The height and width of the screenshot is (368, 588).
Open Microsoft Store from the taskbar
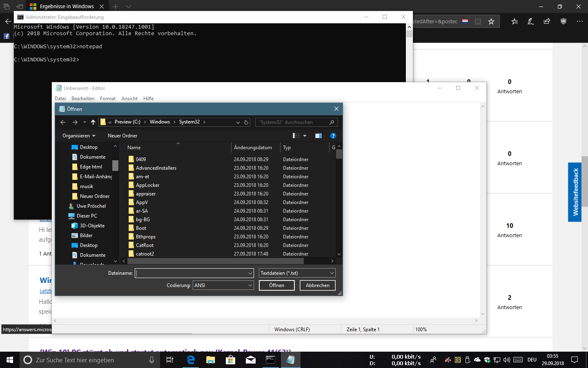(x=231, y=360)
